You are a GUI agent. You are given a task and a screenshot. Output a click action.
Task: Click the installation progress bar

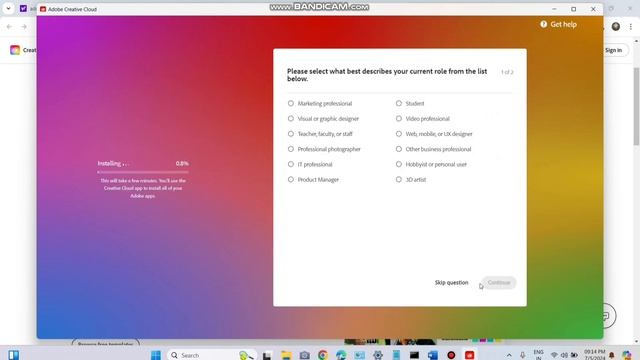pyautogui.click(x=143, y=172)
